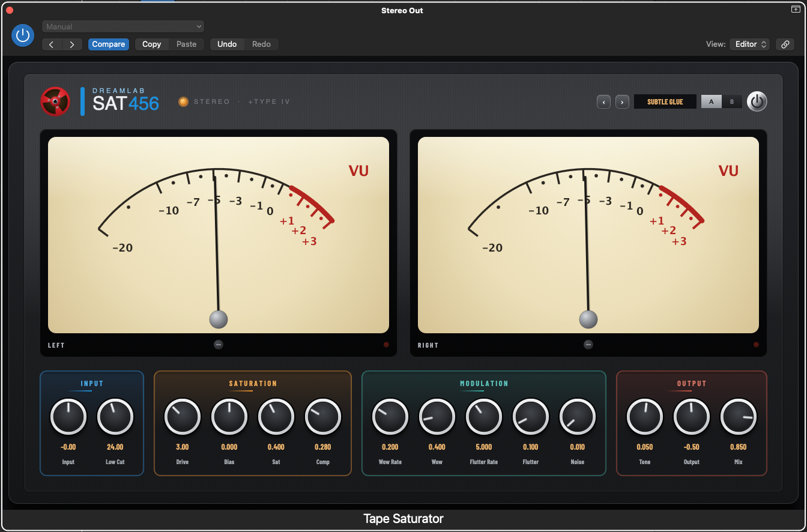Go to next preset with right arrow

(72, 44)
